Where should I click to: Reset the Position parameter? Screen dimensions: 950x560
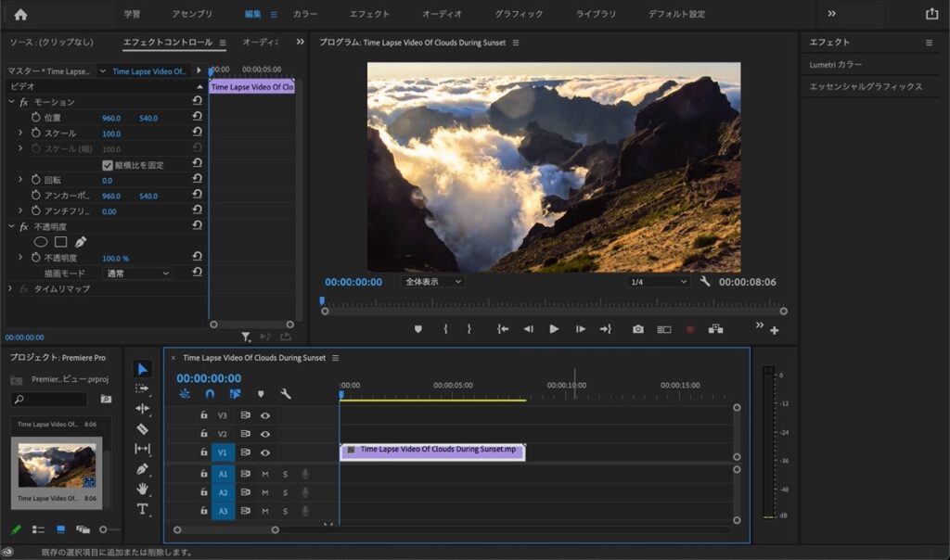pyautogui.click(x=197, y=117)
